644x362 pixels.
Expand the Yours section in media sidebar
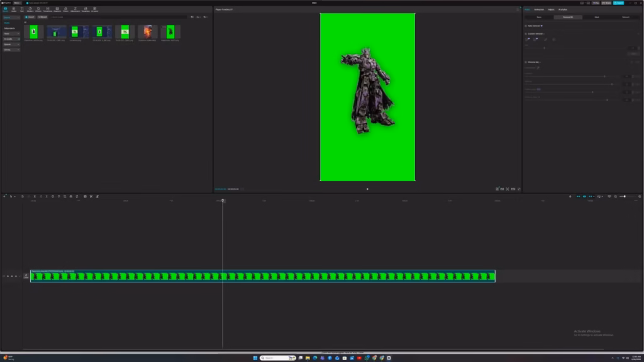point(11,34)
